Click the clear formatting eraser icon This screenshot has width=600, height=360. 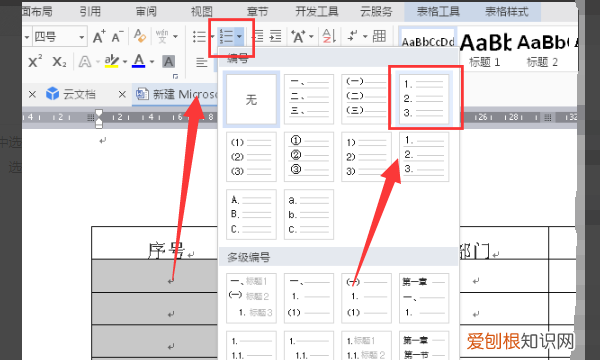point(140,36)
